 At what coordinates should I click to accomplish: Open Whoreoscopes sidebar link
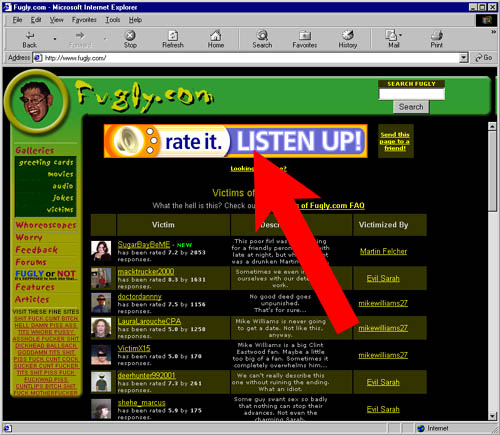coord(46,225)
